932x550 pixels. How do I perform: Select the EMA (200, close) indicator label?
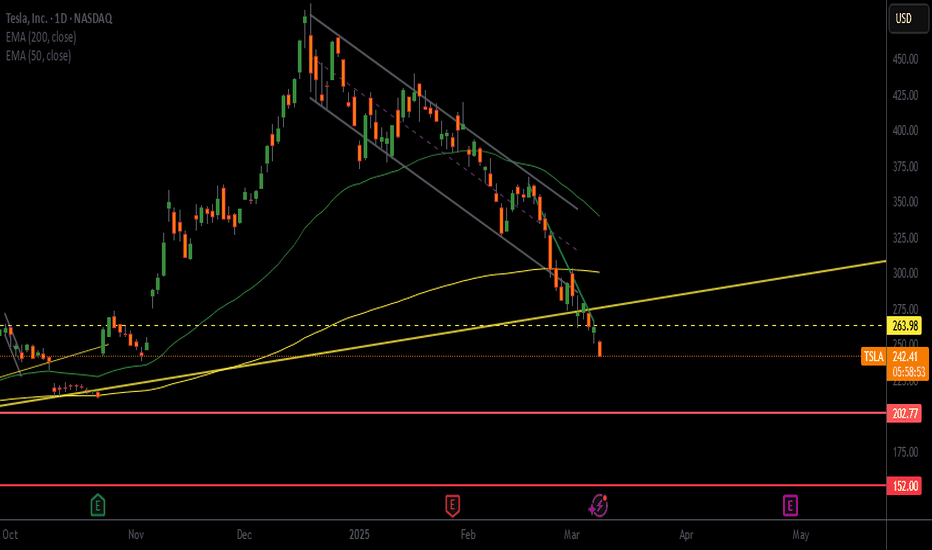click(41, 37)
